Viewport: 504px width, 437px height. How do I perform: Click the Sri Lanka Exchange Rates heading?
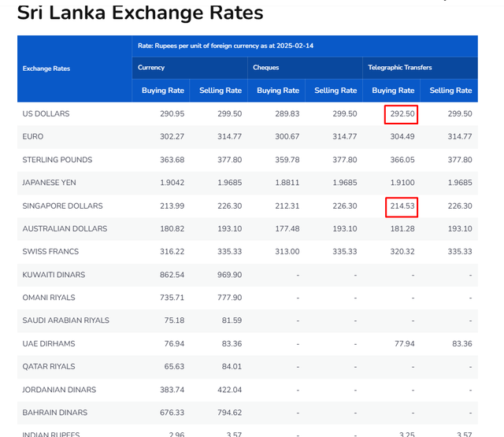tap(140, 13)
